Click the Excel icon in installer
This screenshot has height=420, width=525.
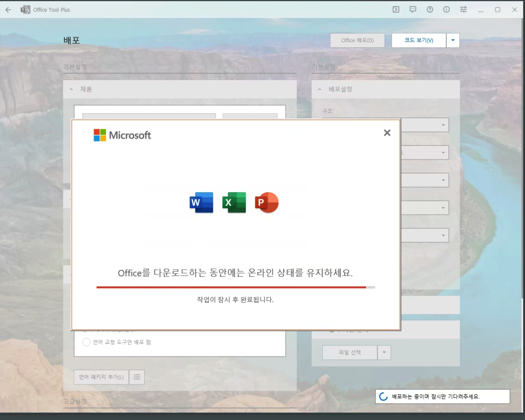(234, 202)
